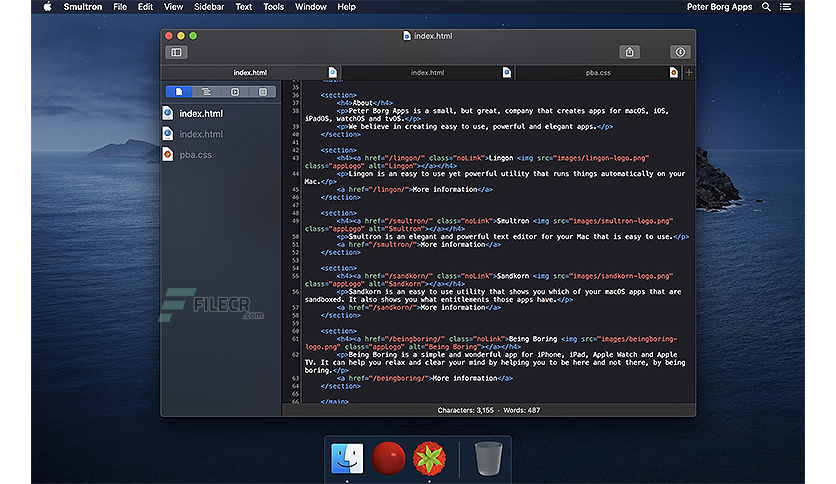
Task: Click Characters: 3,155 in status bar
Action: (465, 410)
